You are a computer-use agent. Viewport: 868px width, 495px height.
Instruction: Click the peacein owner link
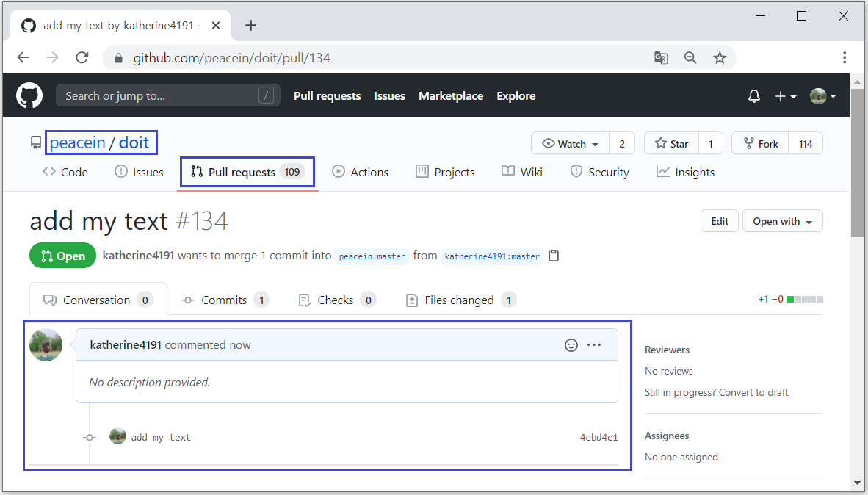(78, 143)
